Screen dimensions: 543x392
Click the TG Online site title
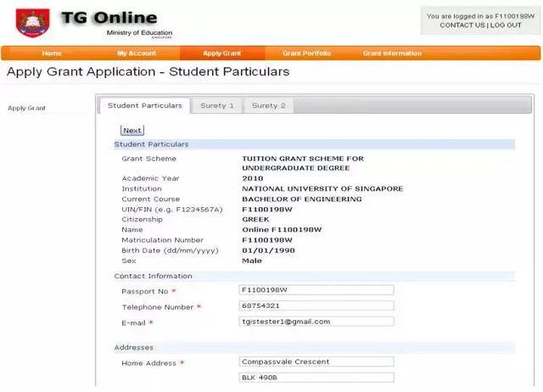[108, 18]
